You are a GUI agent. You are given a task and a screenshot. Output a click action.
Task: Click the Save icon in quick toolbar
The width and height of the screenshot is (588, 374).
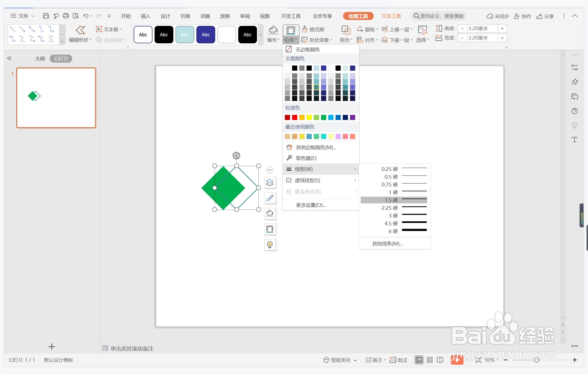coord(46,16)
